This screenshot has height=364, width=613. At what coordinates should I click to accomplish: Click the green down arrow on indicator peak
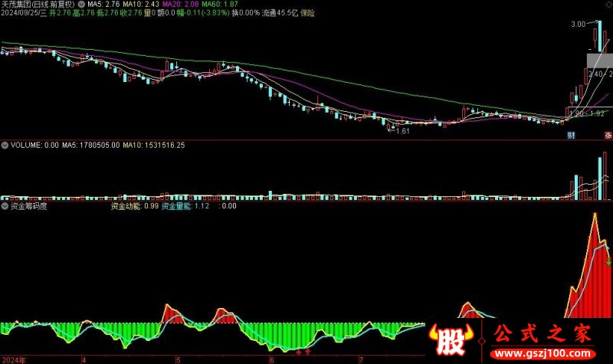click(609, 263)
